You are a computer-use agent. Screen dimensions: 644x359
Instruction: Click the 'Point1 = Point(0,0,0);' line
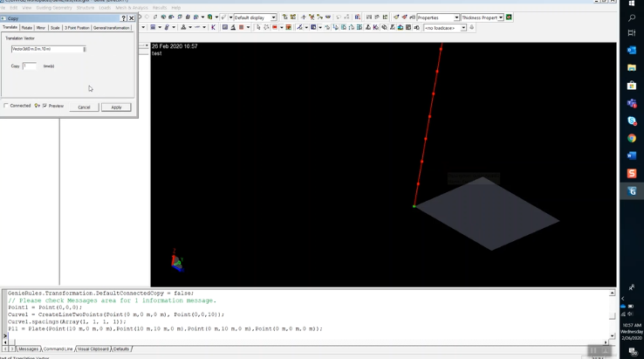(x=45, y=307)
